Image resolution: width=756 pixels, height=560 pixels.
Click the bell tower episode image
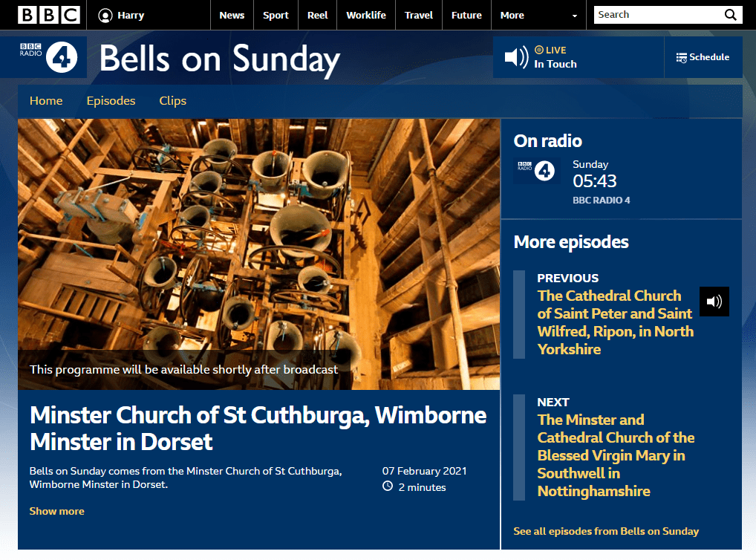point(258,238)
